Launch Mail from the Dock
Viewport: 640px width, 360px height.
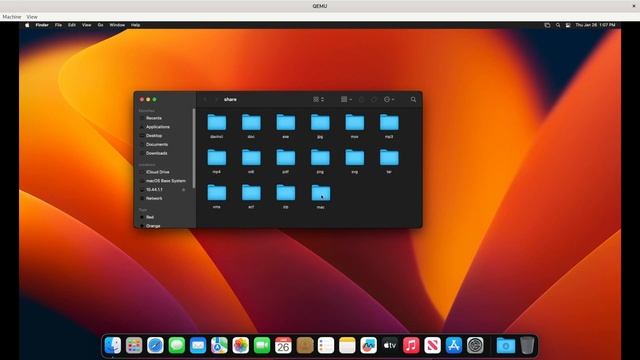tap(198, 345)
